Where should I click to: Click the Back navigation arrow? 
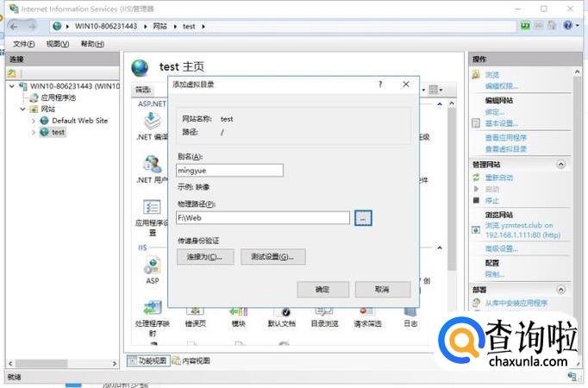15,26
